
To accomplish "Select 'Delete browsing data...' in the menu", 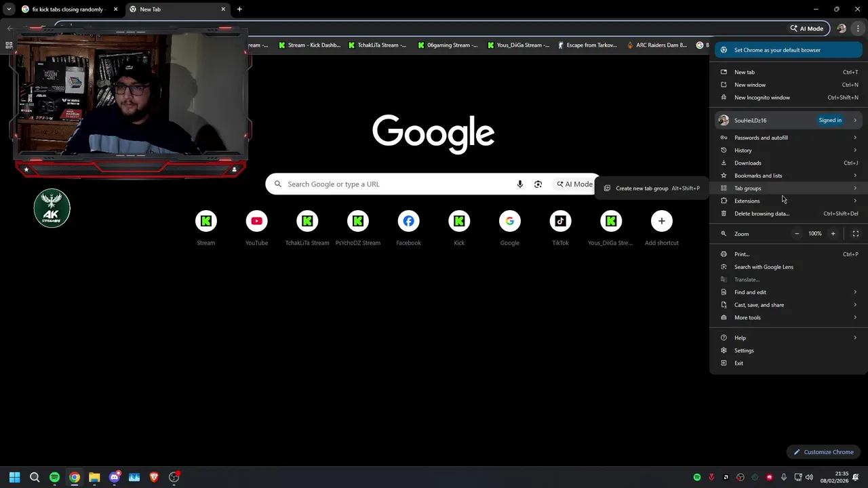I will click(789, 213).
